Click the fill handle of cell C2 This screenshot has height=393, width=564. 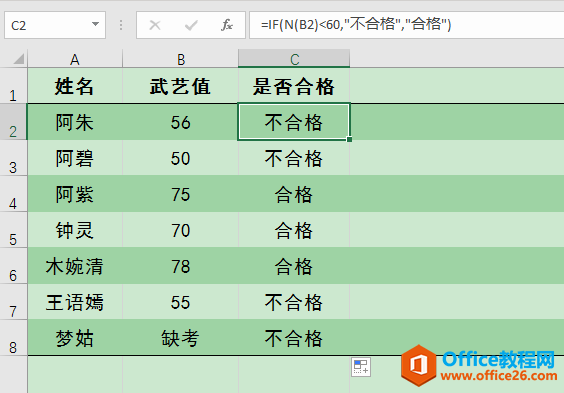tap(349, 139)
